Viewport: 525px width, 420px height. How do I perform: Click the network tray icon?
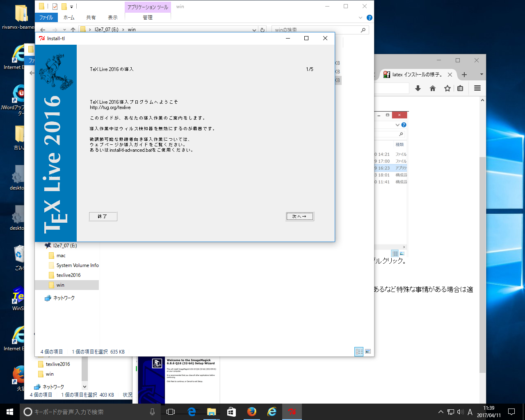tap(451, 412)
